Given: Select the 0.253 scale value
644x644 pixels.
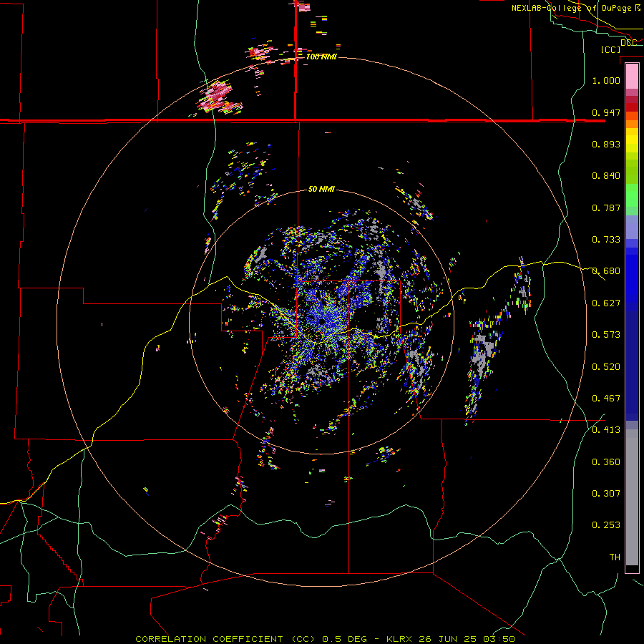Looking at the screenshot, I should (x=606, y=525).
